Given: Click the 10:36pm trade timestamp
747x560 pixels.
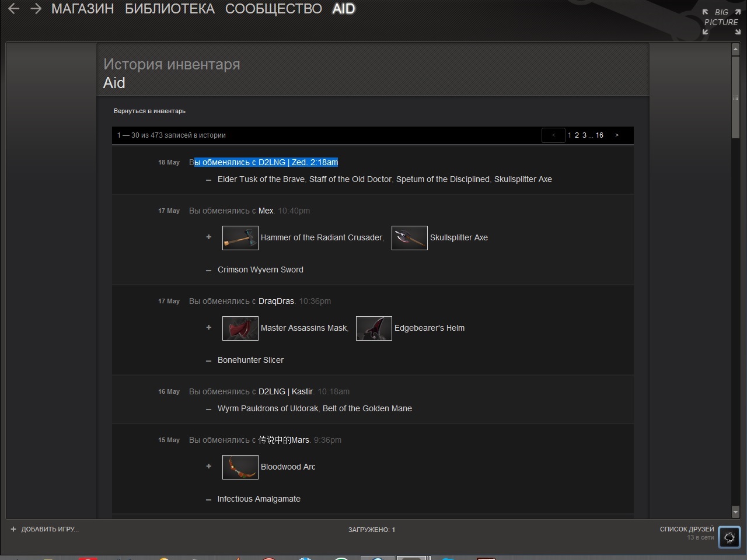Looking at the screenshot, I should coord(315,301).
